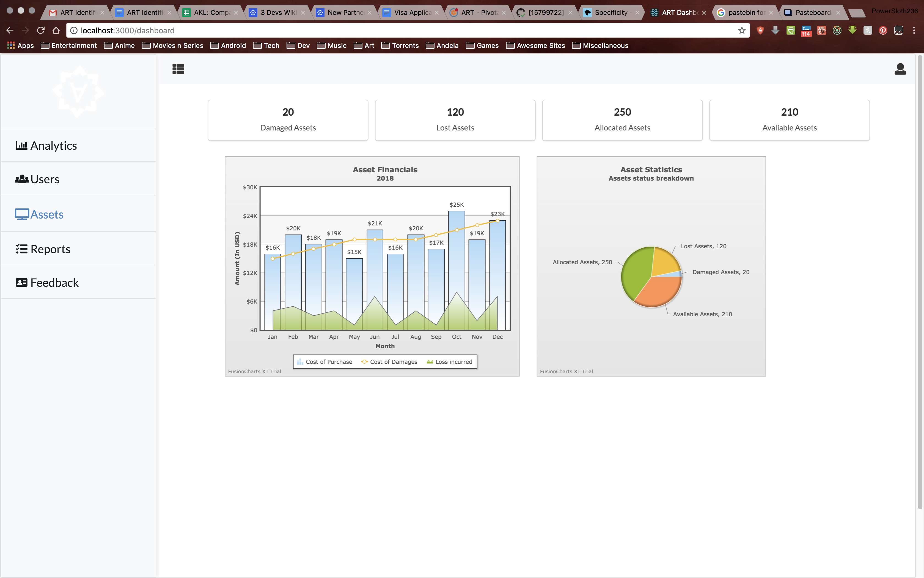Screen dimensions: 924x578
Task: Open the Andela bookmarks folder
Action: 442,45
